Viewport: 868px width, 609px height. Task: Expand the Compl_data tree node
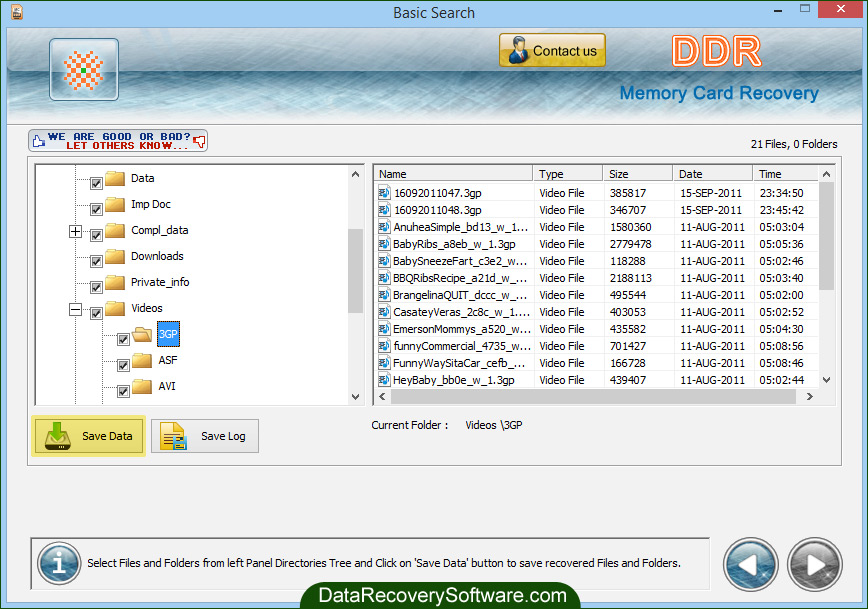tap(75, 230)
